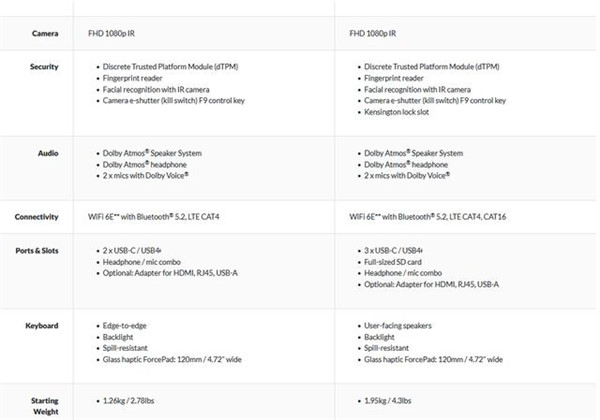Select Fingerprint reader in the left column

click(x=137, y=78)
